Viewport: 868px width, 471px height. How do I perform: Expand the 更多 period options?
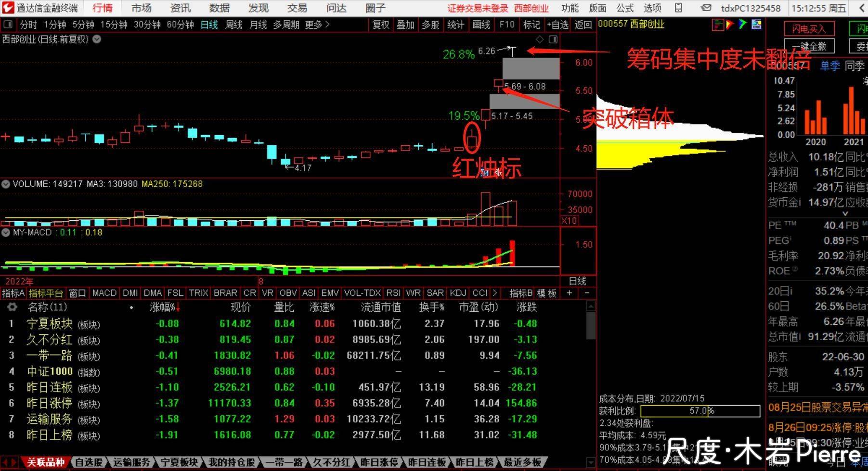click(x=317, y=25)
